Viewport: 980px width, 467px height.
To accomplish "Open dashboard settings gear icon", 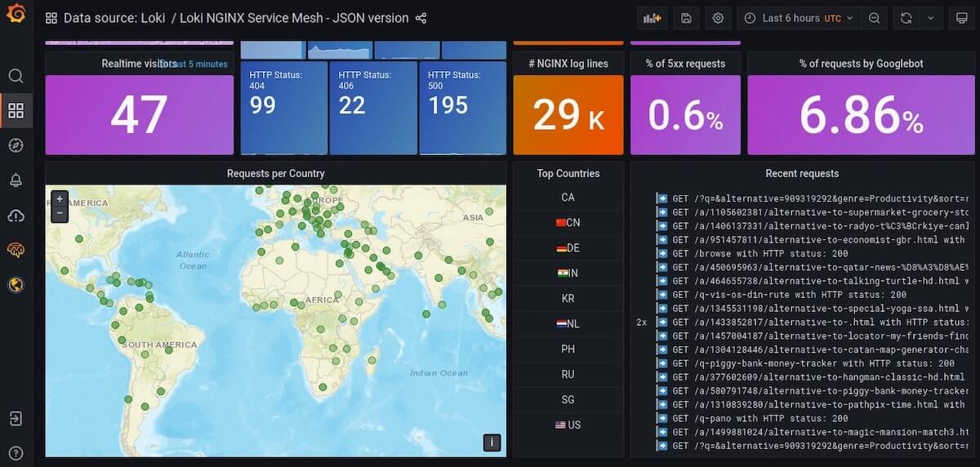I will pos(718,18).
